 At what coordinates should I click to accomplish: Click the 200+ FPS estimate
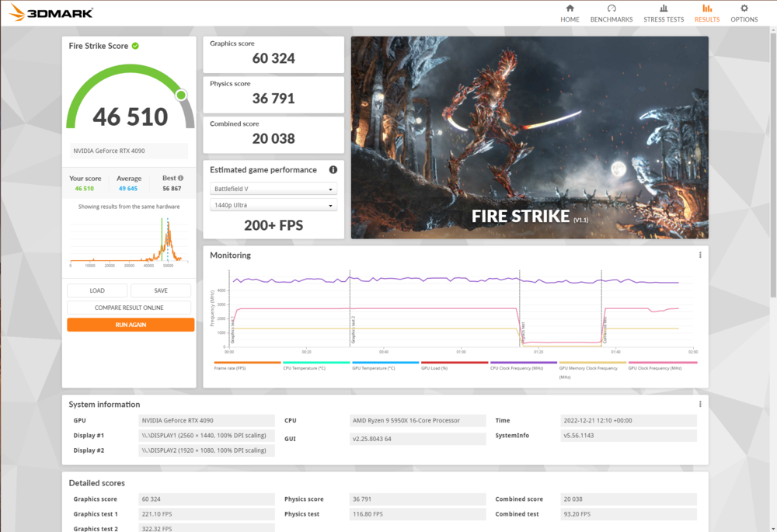274,225
